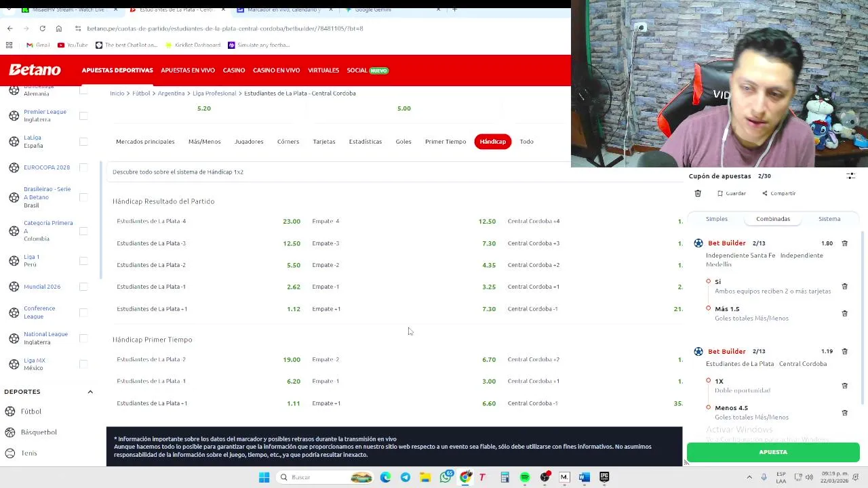Clear entire bet slip with trash icon
868x488 pixels.
tap(698, 193)
